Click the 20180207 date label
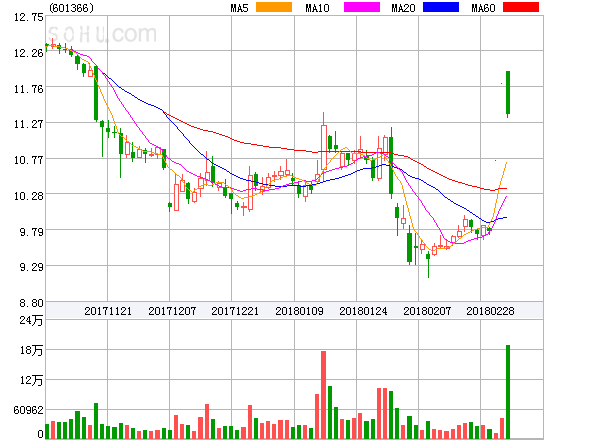The width and height of the screenshot is (600, 440). (x=427, y=311)
